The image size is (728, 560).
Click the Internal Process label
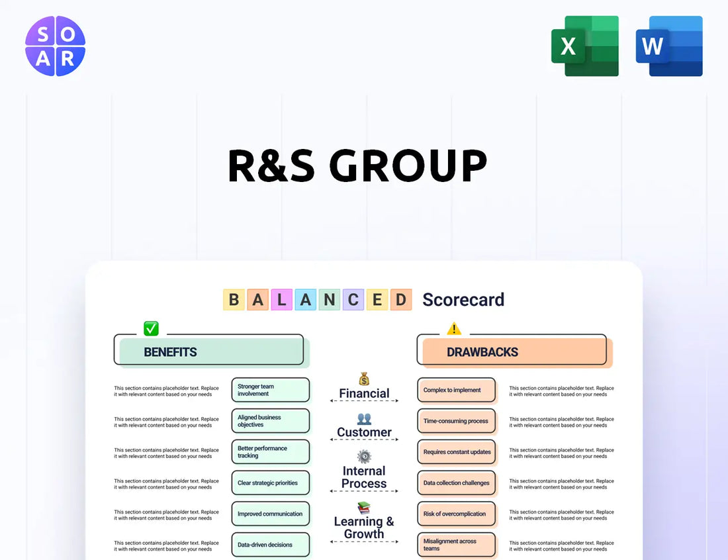coord(364,477)
